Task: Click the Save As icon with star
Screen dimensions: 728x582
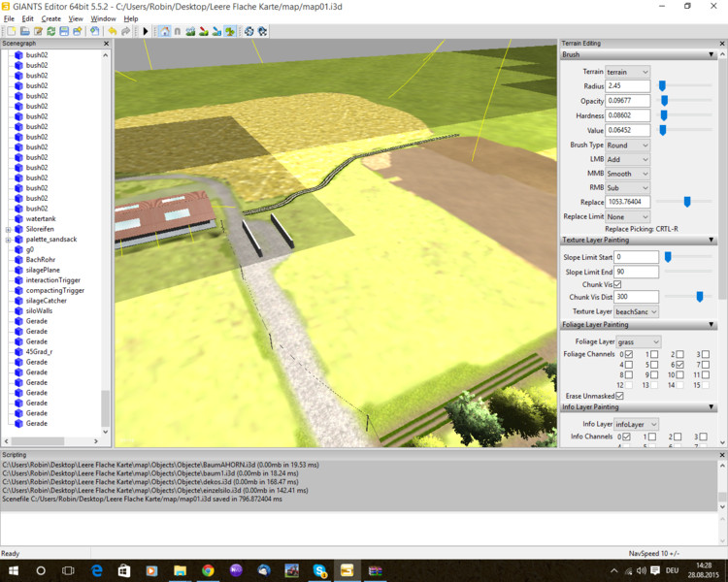Action: (x=78, y=31)
